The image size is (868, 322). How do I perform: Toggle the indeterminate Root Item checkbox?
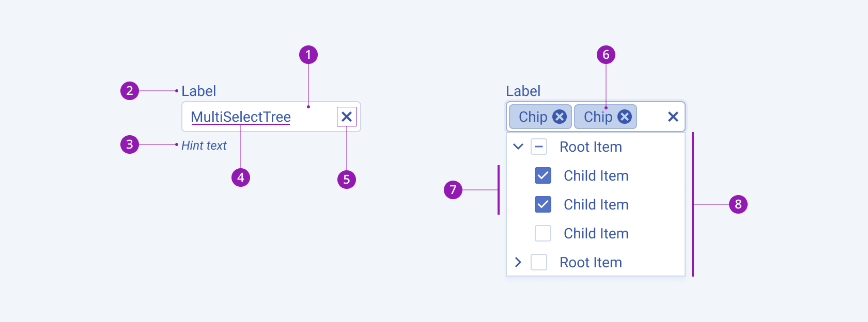pos(539,147)
